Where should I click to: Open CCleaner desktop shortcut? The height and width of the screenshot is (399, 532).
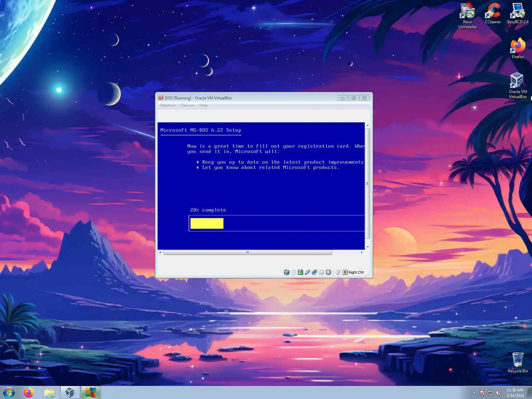pos(492,13)
